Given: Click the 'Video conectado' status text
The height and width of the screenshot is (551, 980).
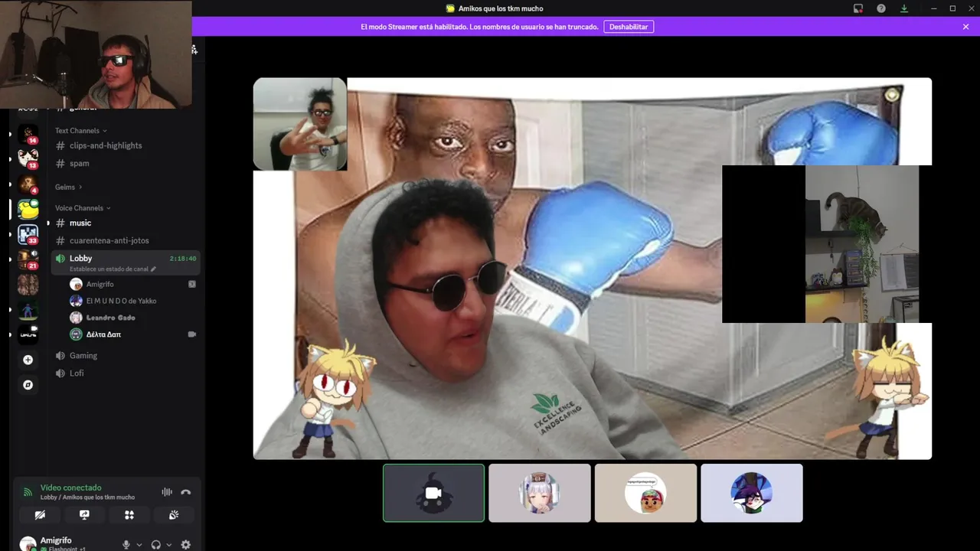Looking at the screenshot, I should click(x=70, y=487).
